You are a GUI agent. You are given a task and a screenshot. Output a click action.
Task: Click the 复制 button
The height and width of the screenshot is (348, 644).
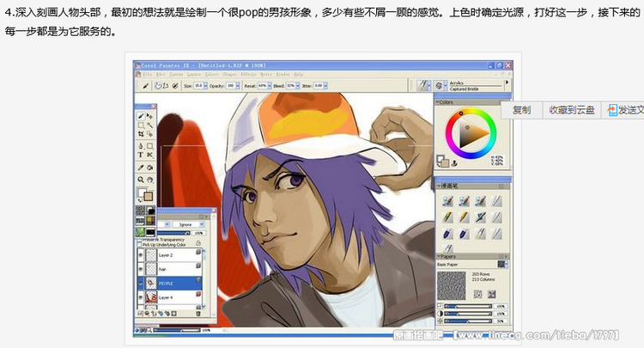coord(521,110)
